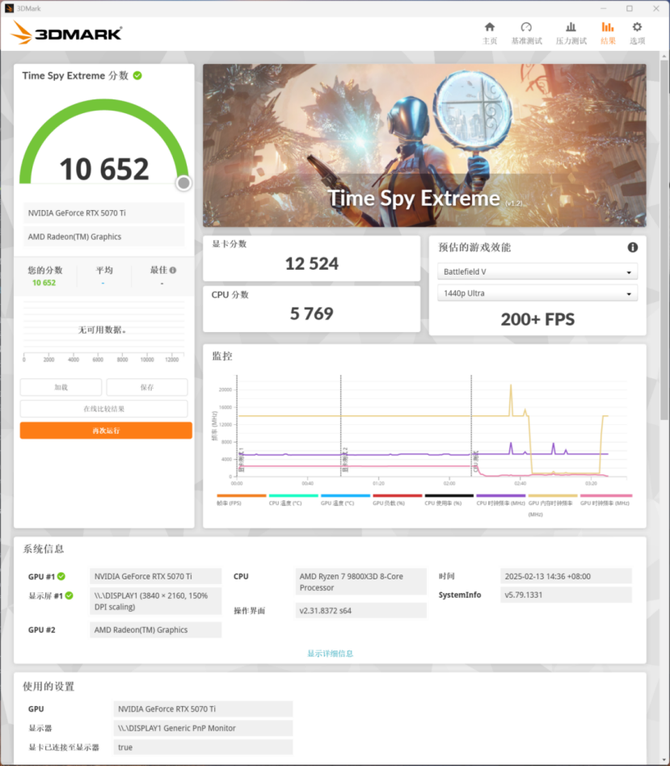This screenshot has height=766, width=670.
Task: Click the DISPLAY1 3840 × 2160 field
Action: 155,601
